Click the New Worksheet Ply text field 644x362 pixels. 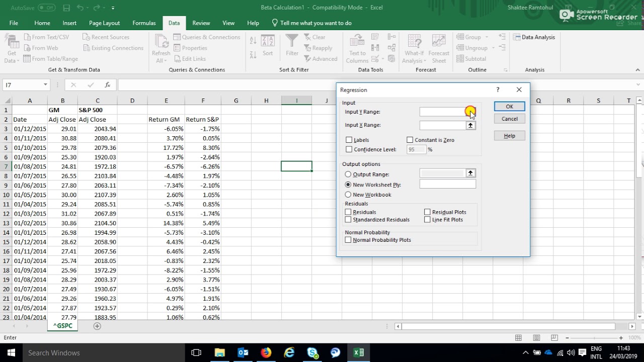click(x=447, y=185)
